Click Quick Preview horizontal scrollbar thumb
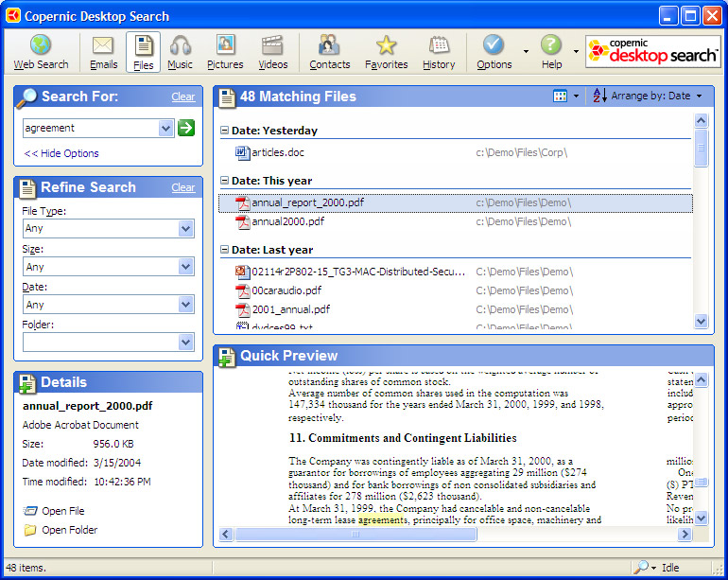The image size is (728, 580). coord(355,534)
